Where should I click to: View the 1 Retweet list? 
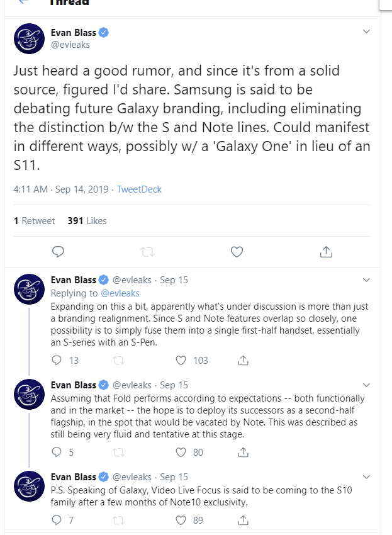(x=35, y=221)
